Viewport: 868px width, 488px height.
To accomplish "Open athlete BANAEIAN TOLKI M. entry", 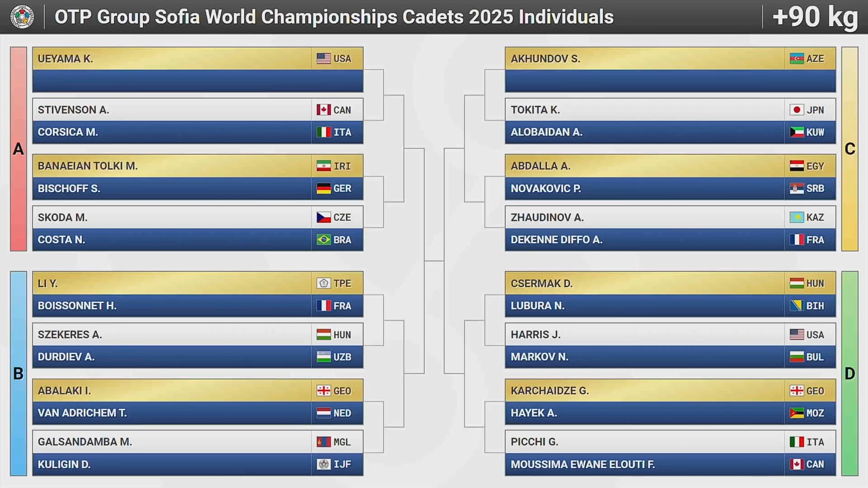I will (172, 166).
